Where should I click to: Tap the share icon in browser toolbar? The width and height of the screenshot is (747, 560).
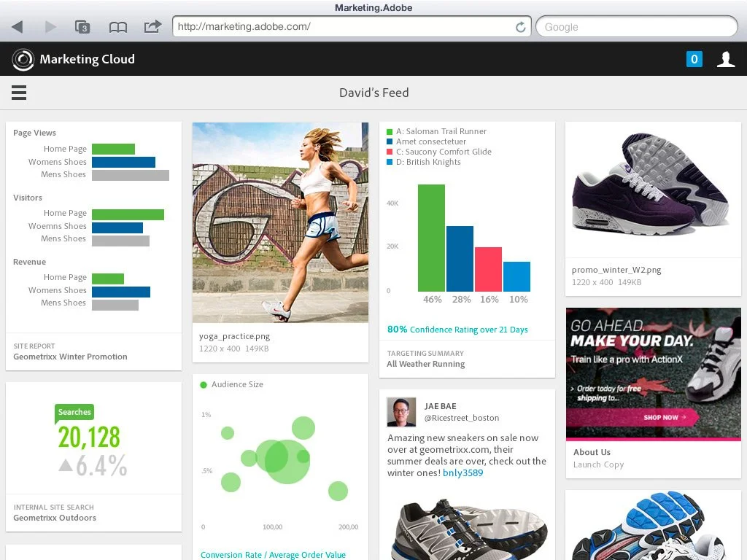152,26
